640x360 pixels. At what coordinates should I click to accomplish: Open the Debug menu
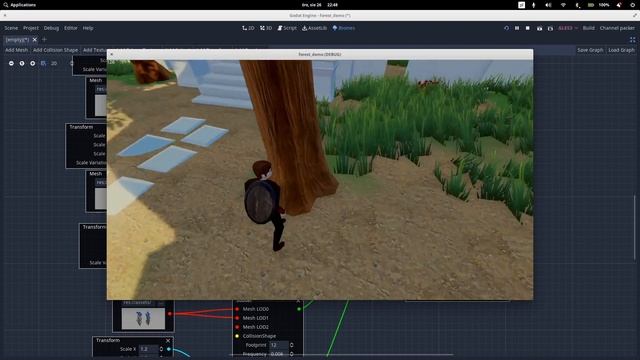tap(51, 28)
